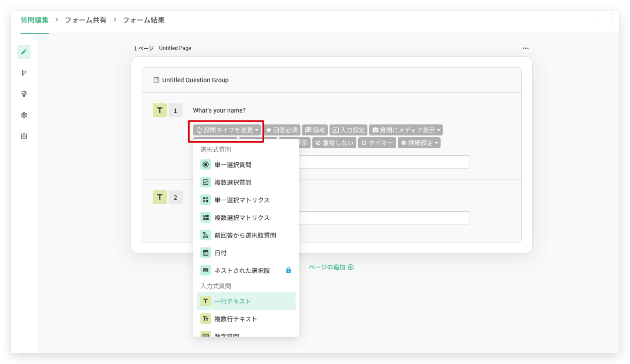630x364 pixels.
Task: Expand the 詳細設定 dropdown
Action: [419, 143]
